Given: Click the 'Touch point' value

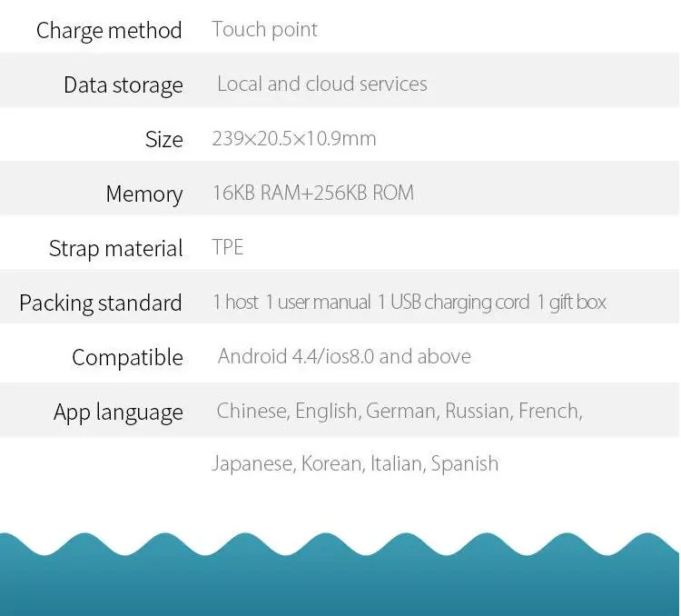Looking at the screenshot, I should pyautogui.click(x=264, y=30).
